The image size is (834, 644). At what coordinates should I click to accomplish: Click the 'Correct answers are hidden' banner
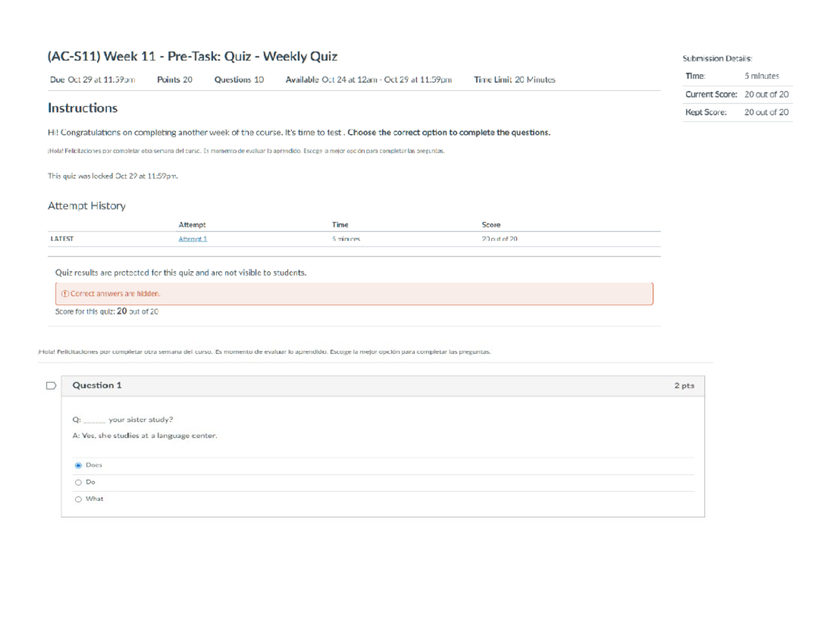click(x=353, y=294)
